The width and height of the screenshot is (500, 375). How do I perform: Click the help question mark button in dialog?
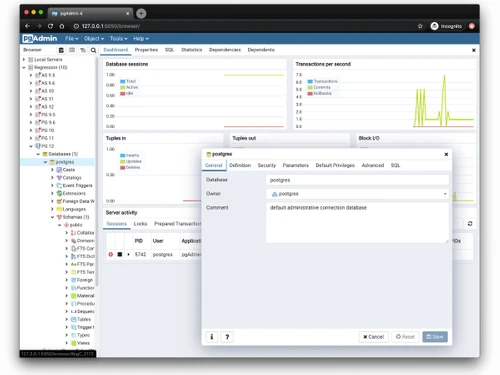coord(227,337)
